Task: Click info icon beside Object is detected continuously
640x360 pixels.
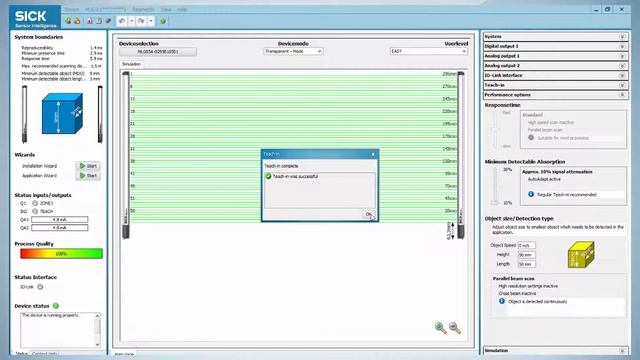Action: (502, 301)
